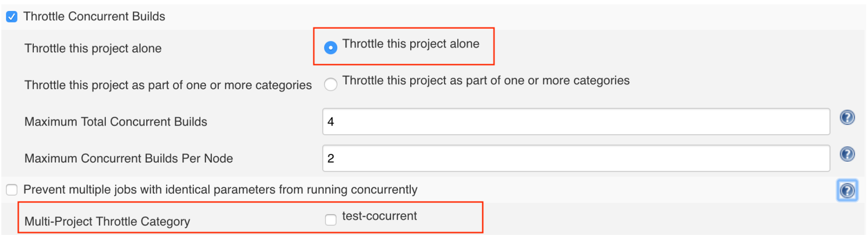Screen dimensions: 868x238
Task: Open help for Maximum Concurrent Builds Per Node
Action: (847, 154)
